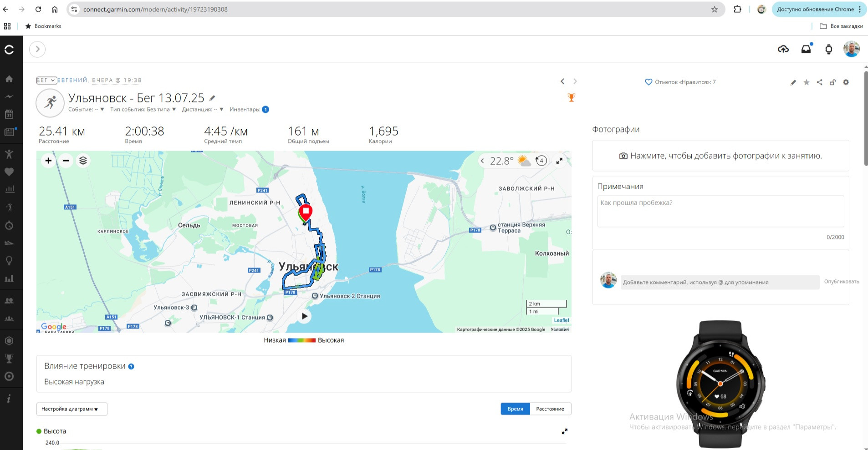Viewport: 868px width, 450px height.
Task: Collapse the weather panel chevron
Action: [x=482, y=161]
